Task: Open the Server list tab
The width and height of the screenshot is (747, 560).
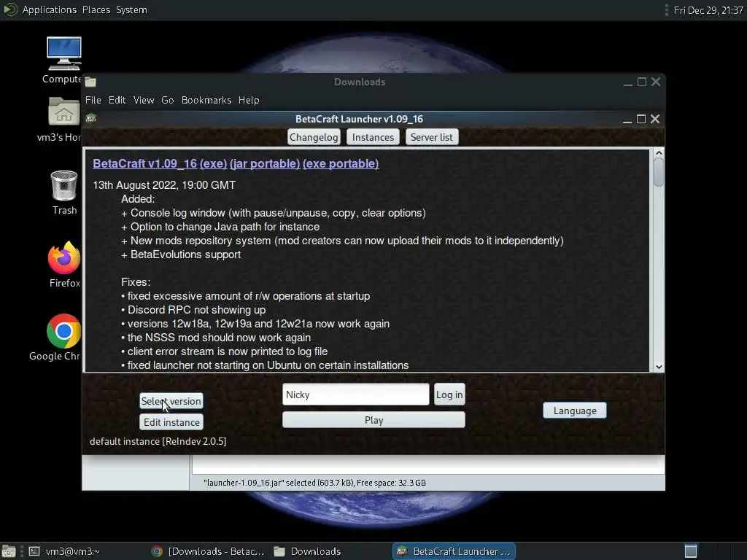Action: pos(432,137)
